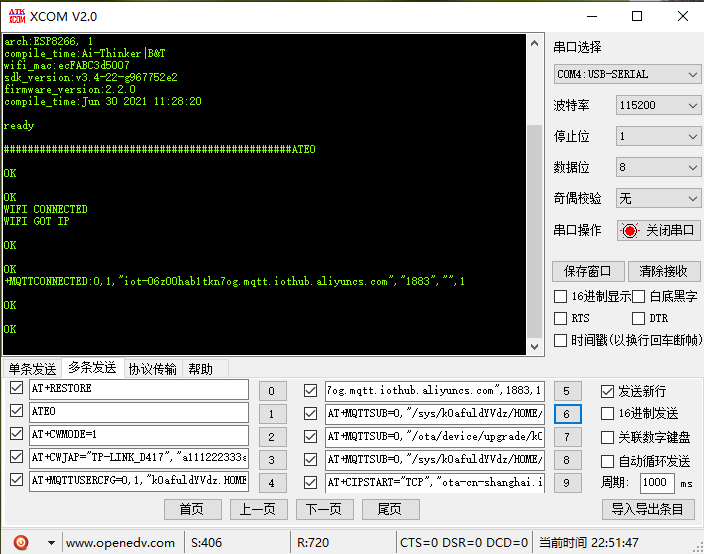Enable the 自动循环发送 checkbox
704x554 pixels.
pyautogui.click(x=607, y=461)
